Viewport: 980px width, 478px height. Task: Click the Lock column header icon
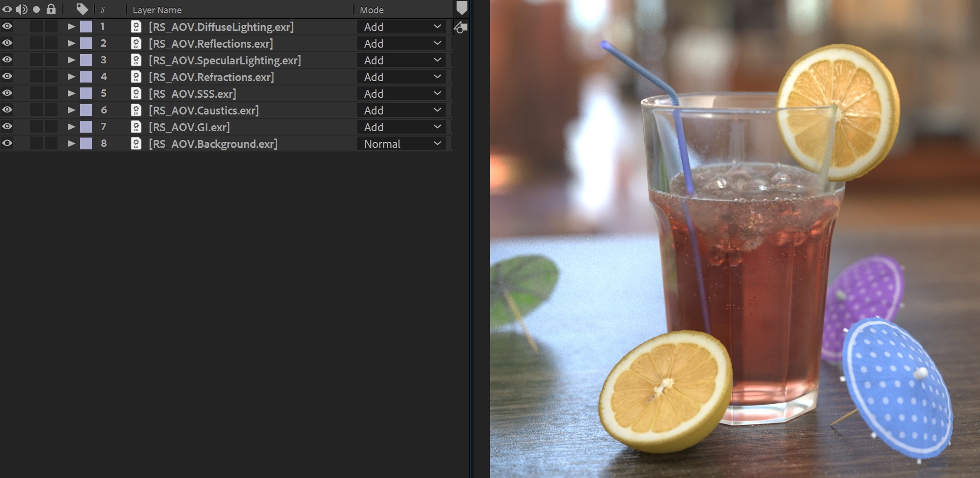point(51,9)
